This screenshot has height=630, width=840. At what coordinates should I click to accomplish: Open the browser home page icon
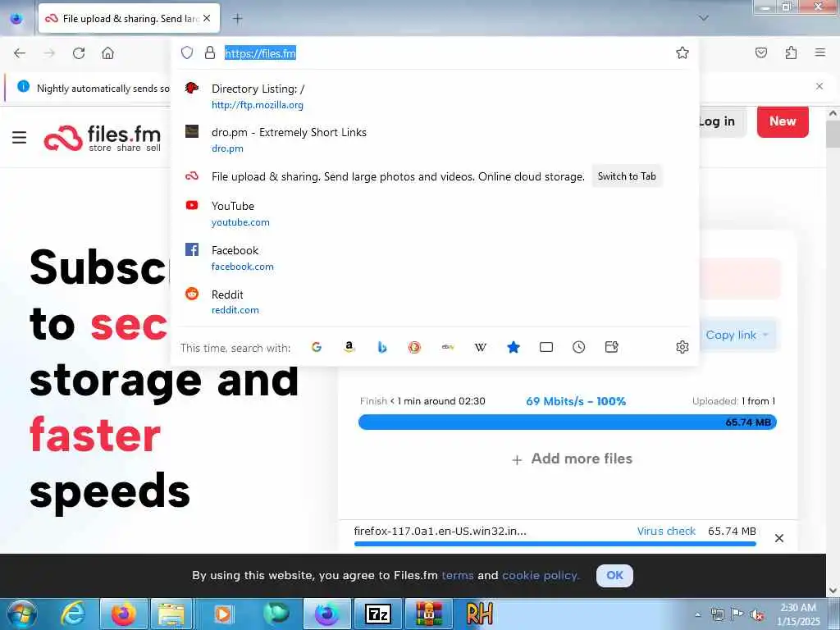coord(107,53)
